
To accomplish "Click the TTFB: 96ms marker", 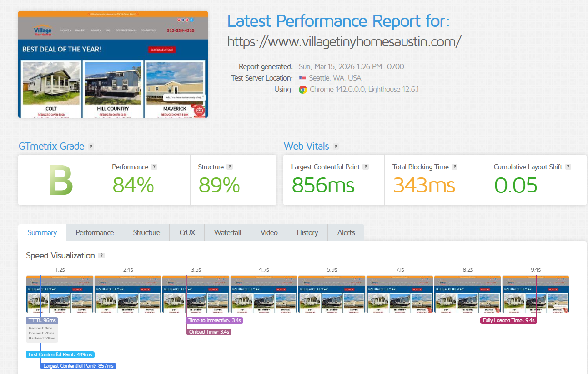I will [42, 320].
